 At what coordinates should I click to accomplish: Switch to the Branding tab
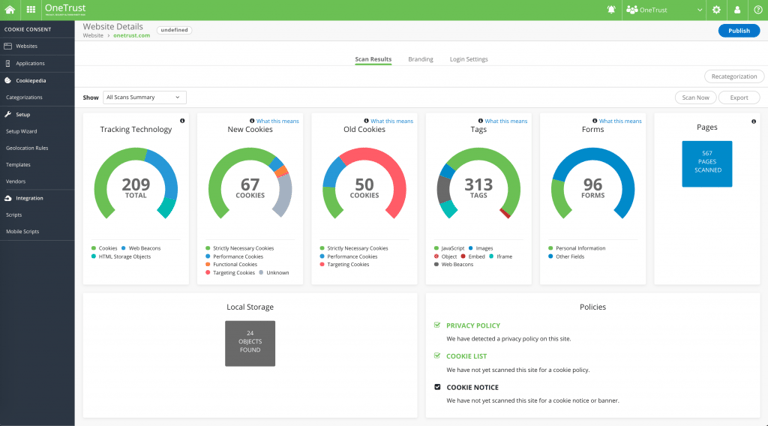click(420, 59)
